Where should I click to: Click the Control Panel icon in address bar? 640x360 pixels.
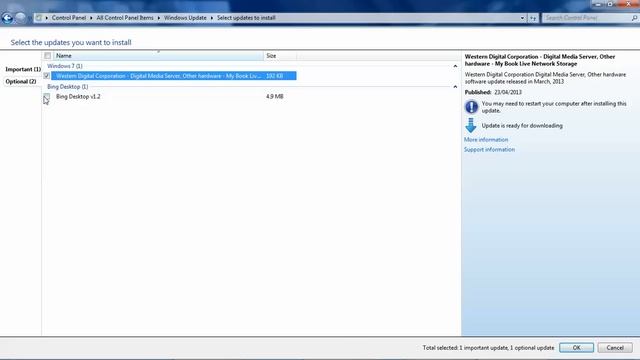(x=39, y=18)
